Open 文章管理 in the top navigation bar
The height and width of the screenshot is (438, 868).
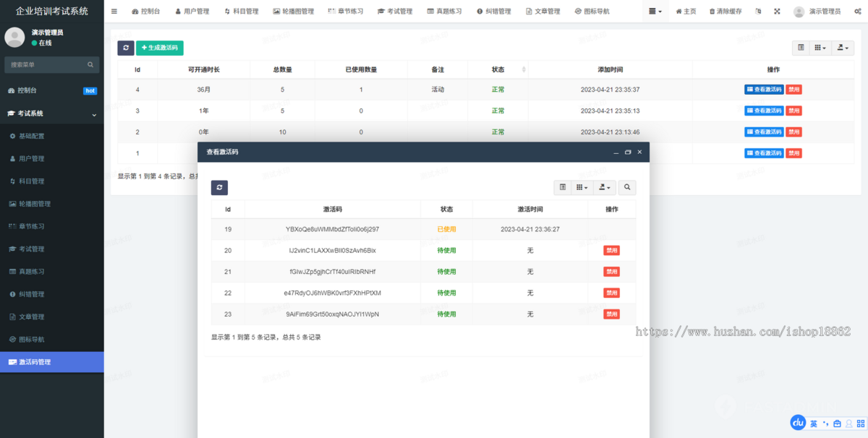point(543,12)
